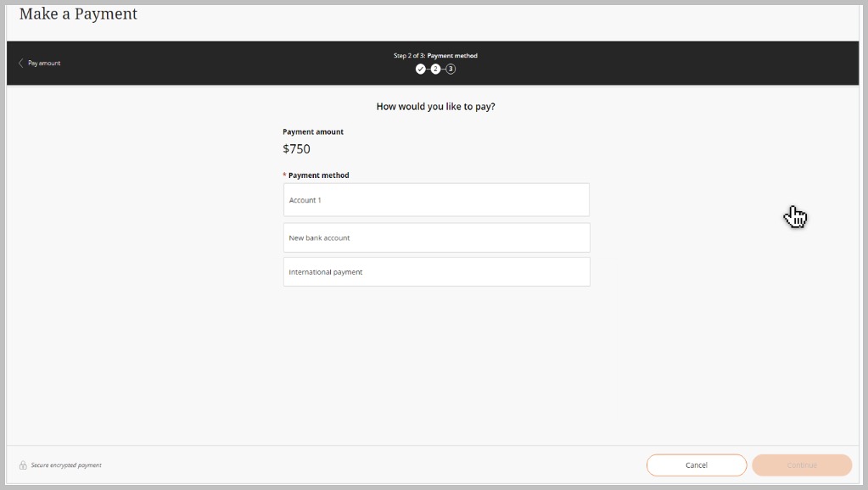Viewport: 868px width, 490px height.
Task: Click the completed step 1 checkmark circle
Action: (421, 69)
